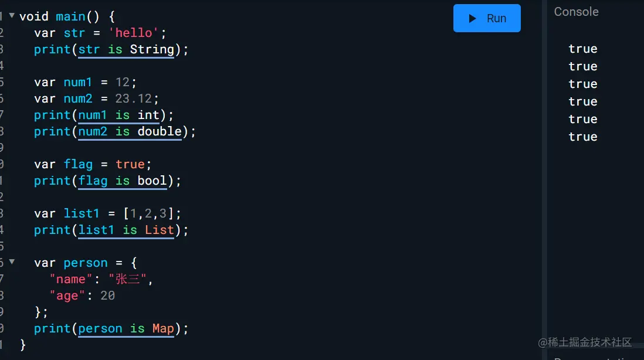
Task: Select the Console panel heading
Action: point(576,12)
